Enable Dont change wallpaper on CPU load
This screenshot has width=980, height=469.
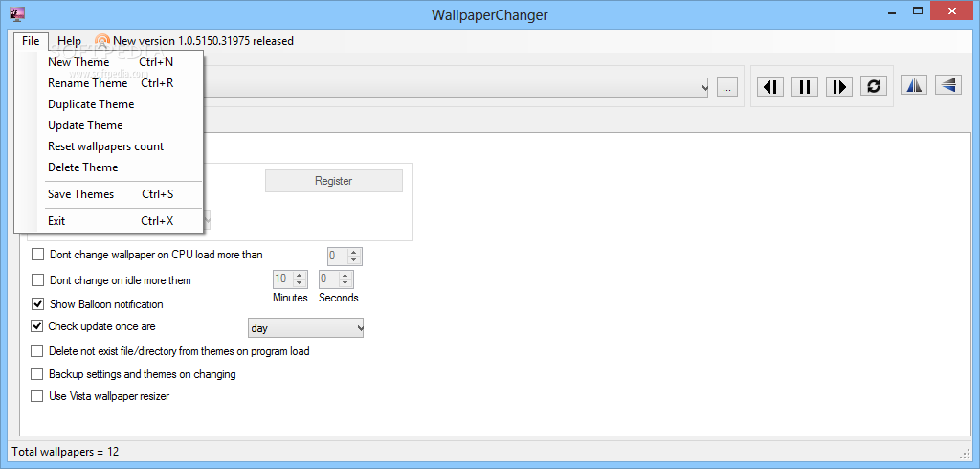pos(38,255)
